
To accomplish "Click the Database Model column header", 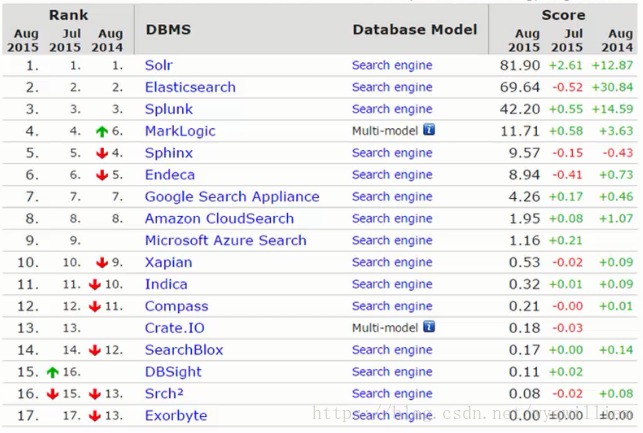I will point(415,30).
